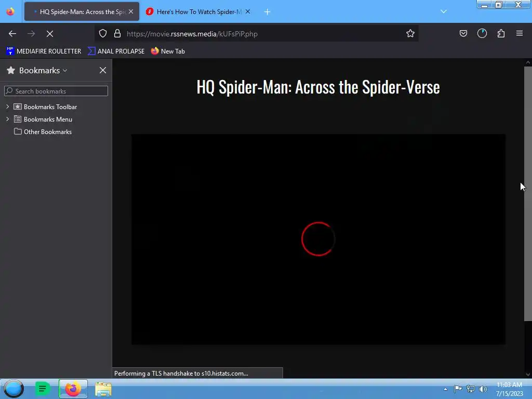532x399 pixels.
Task: Open the Action Center flag icon
Action: 458,389
